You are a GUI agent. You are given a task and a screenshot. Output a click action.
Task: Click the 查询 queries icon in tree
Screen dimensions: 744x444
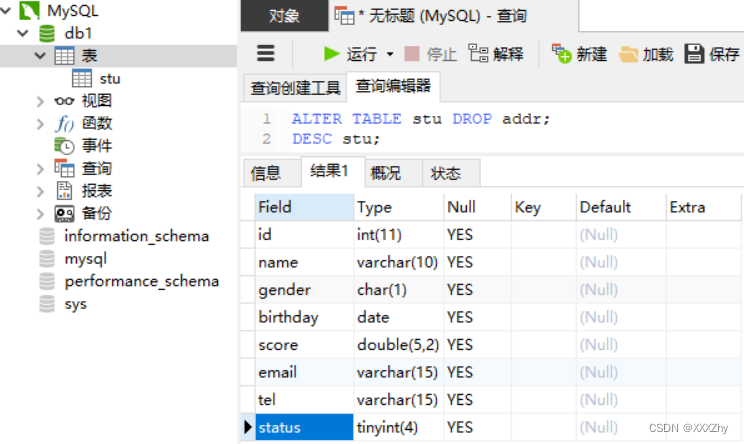(64, 168)
